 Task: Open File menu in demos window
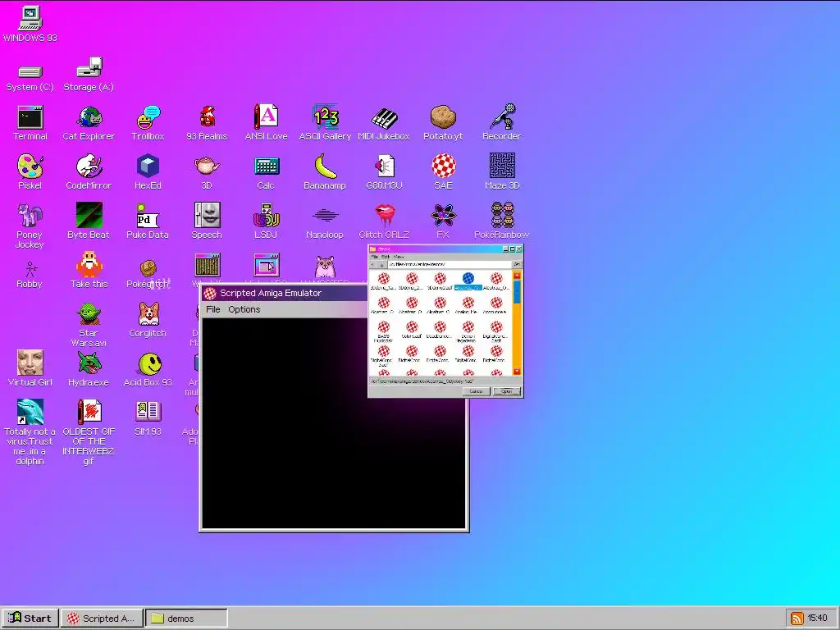coord(374,257)
